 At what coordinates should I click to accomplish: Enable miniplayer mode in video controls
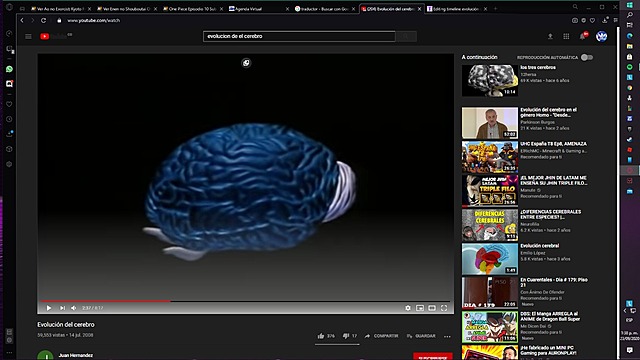point(420,308)
